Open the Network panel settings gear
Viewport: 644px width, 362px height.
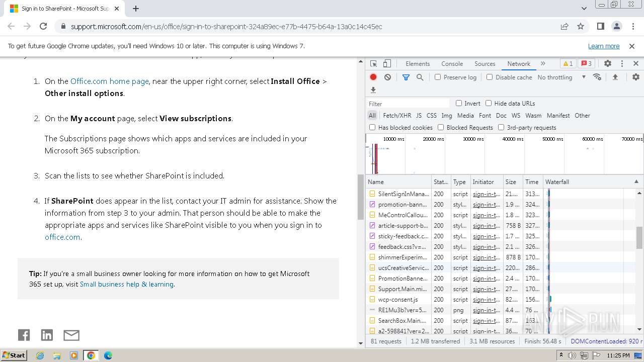pyautogui.click(x=636, y=77)
